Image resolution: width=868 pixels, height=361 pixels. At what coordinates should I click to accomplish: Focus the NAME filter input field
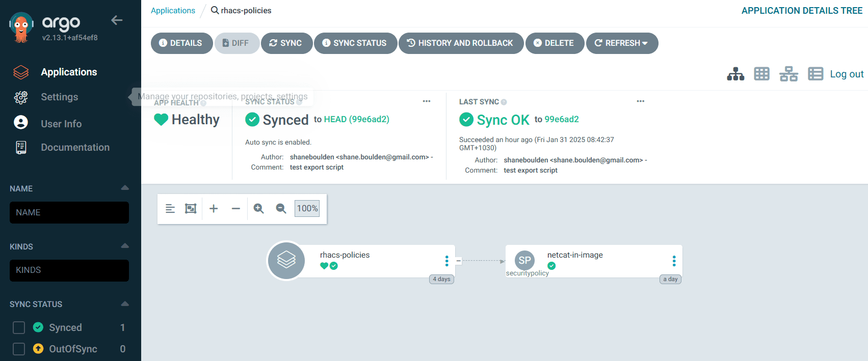(x=69, y=212)
